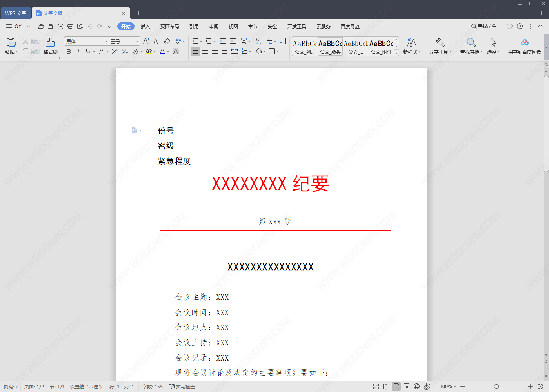Set right paragraph alignment

point(215,51)
